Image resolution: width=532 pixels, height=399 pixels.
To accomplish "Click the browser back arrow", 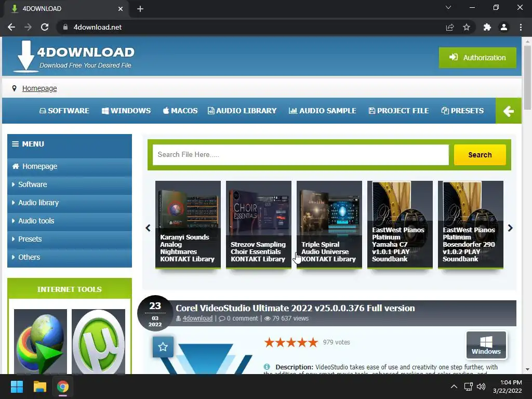I will 11,27.
